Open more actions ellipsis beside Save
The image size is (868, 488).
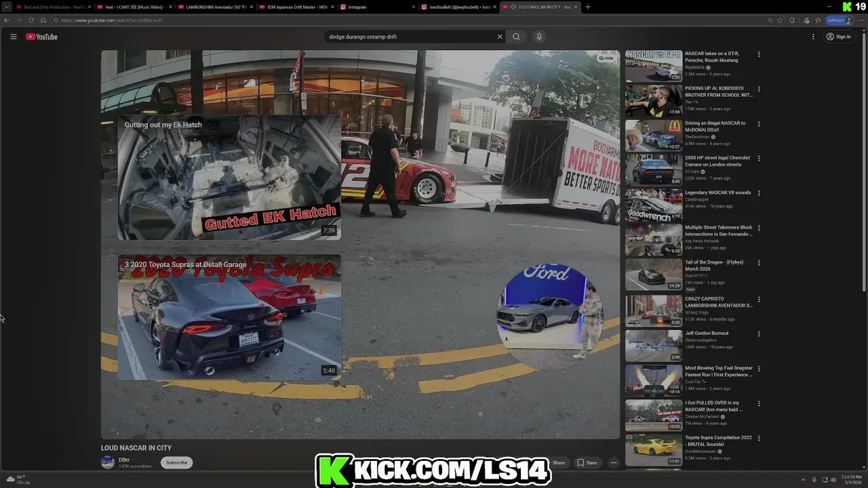coord(614,463)
